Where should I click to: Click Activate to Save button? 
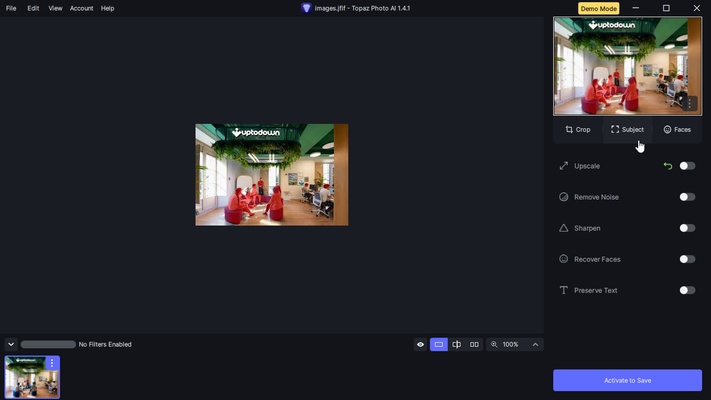pos(628,380)
